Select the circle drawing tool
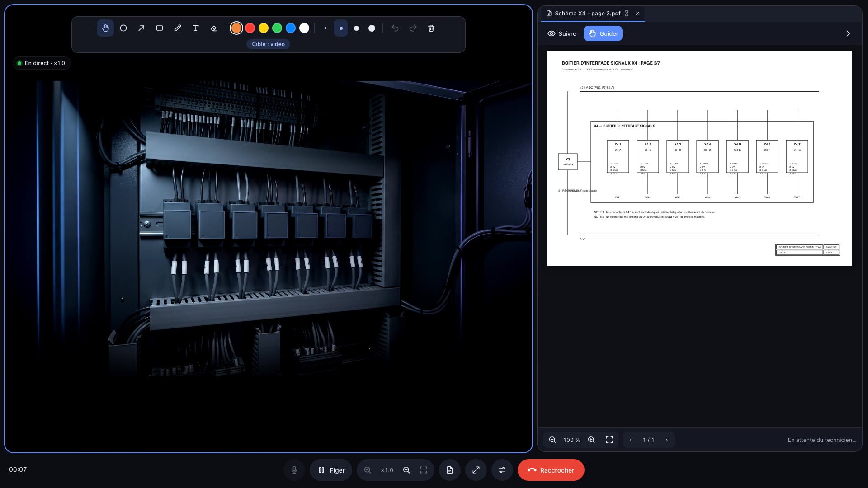Screen dimensions: 868x488 point(123,28)
